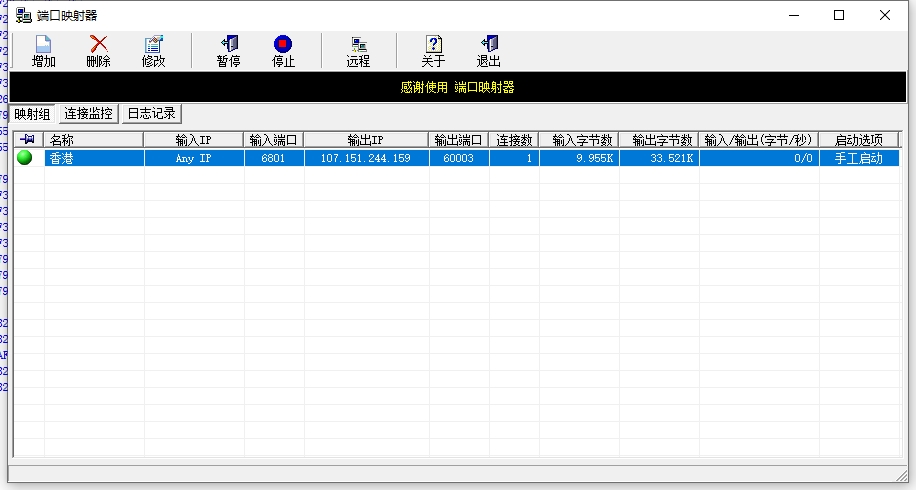Screen dimensions: 916x490
Task: Sort by the 连接数 column header
Action: click(514, 140)
